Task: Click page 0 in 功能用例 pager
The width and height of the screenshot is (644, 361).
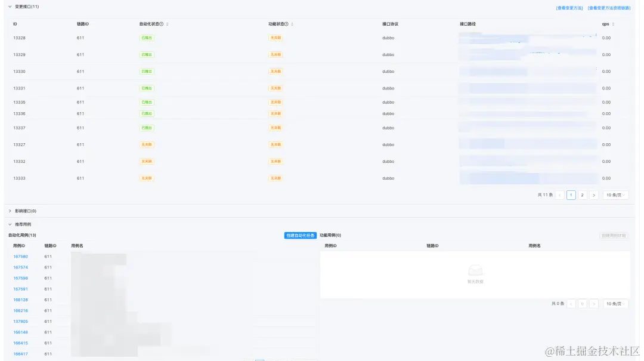Action: point(582,304)
